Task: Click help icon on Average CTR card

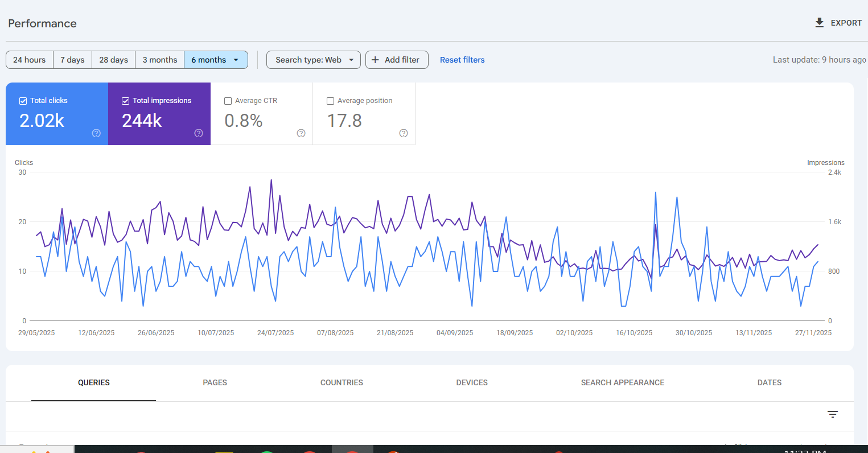Action: pos(301,133)
